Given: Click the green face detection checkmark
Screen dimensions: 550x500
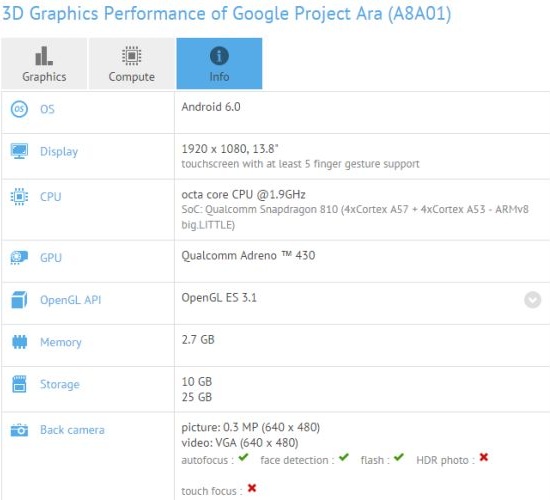Looking at the screenshot, I should point(344,457).
